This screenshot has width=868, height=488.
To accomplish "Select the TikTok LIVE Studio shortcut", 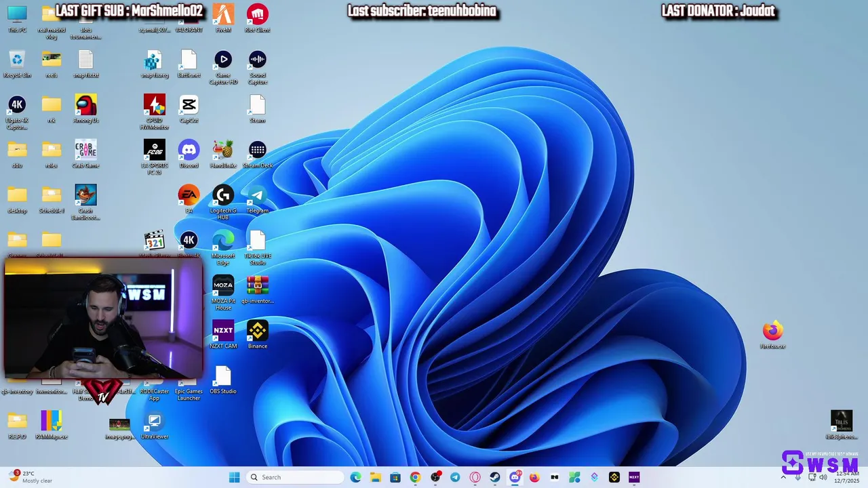I will (x=258, y=247).
